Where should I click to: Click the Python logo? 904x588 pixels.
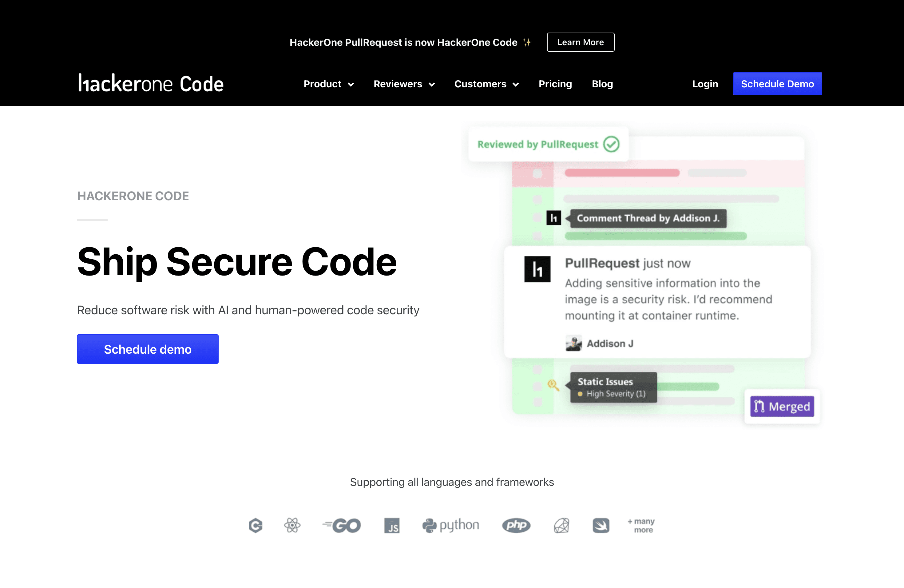click(450, 526)
